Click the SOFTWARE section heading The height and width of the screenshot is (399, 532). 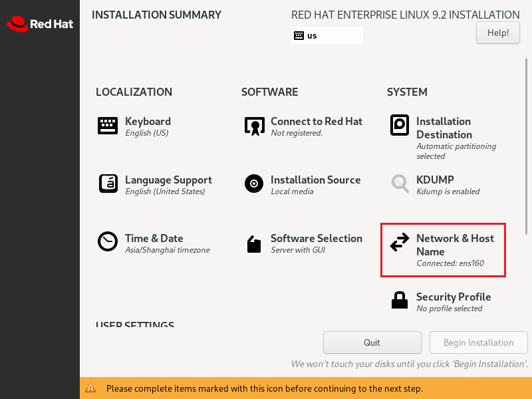tap(269, 92)
